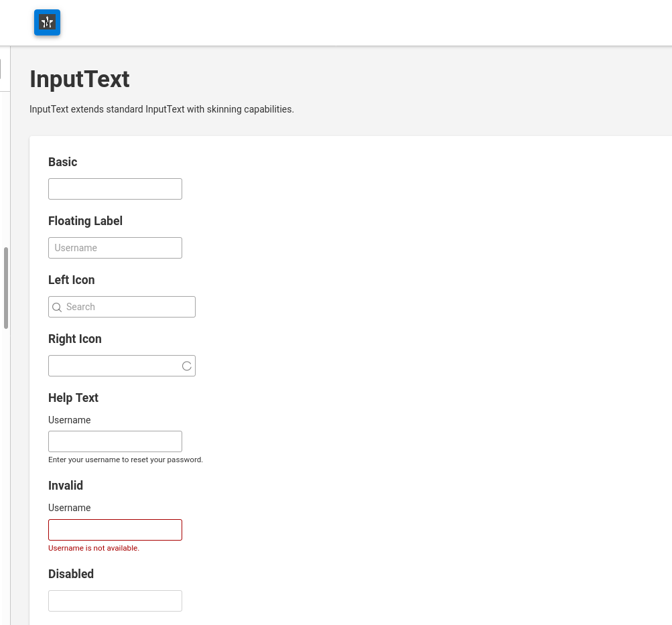Click the Left Icon section heading

(72, 280)
